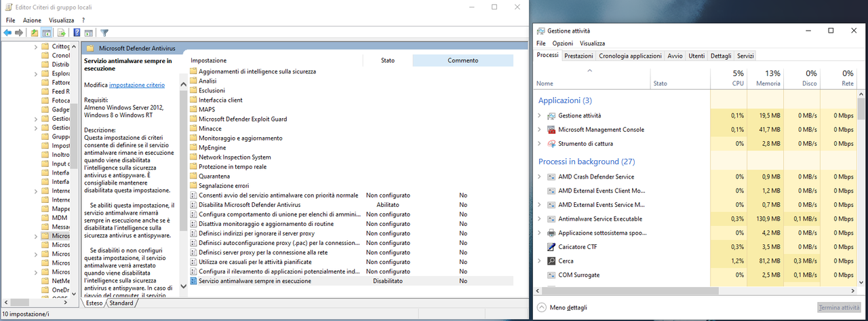Click icon of Servizio antimalware sempre in esecuzione row
868x321 pixels.
point(193,280)
